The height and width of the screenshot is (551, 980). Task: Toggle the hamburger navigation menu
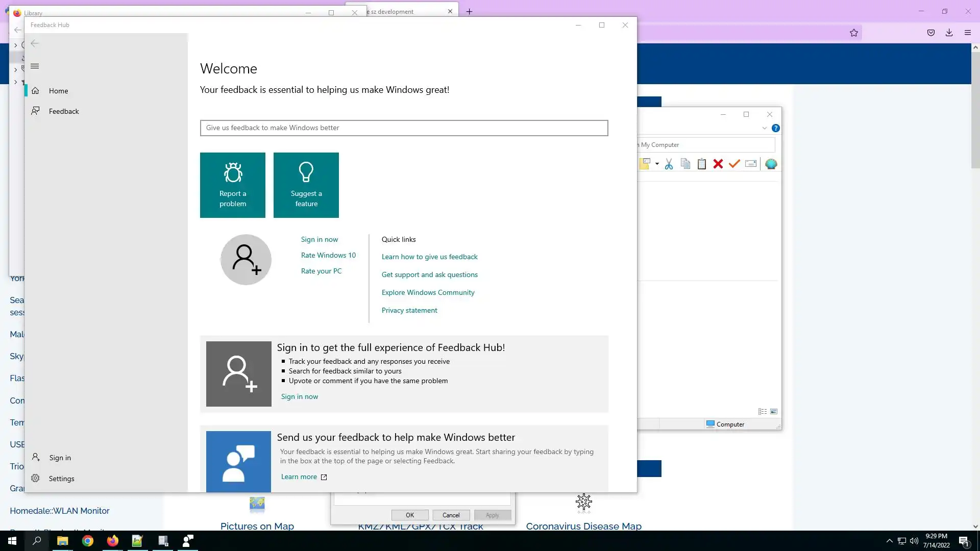click(35, 66)
